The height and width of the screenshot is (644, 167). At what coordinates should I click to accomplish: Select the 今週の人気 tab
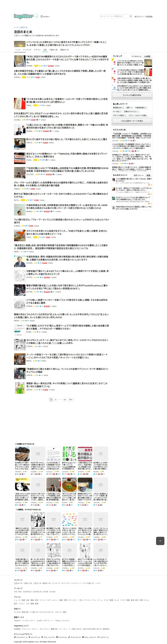(53, 50)
